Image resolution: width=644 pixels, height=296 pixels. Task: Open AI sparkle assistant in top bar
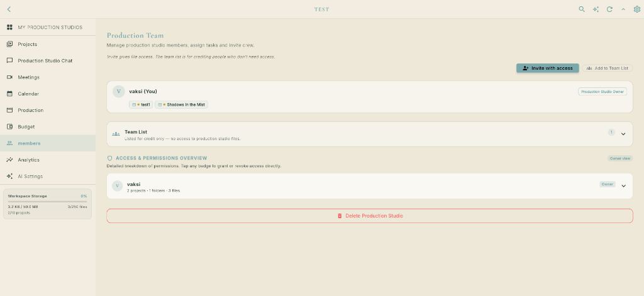[596, 9]
